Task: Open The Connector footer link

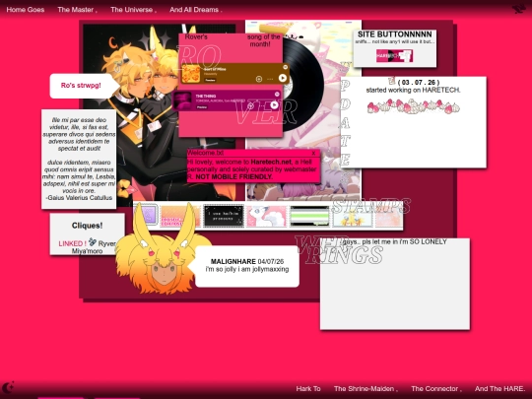Action: point(436,388)
